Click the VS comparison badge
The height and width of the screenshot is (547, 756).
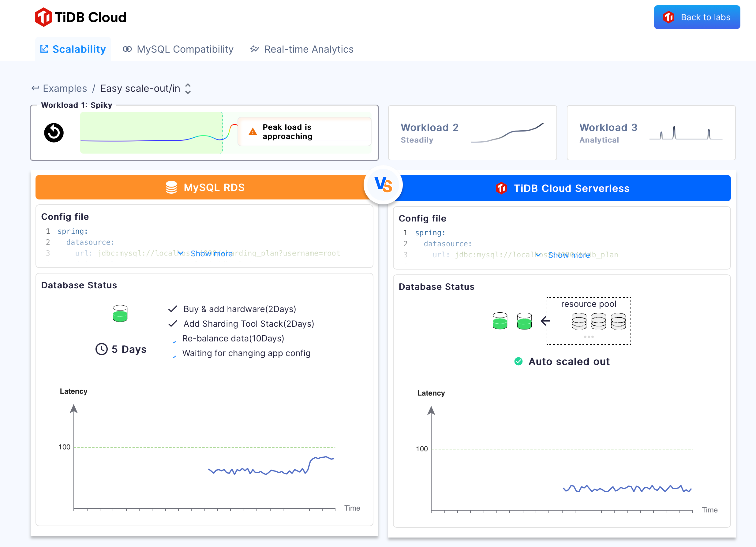pyautogui.click(x=383, y=185)
